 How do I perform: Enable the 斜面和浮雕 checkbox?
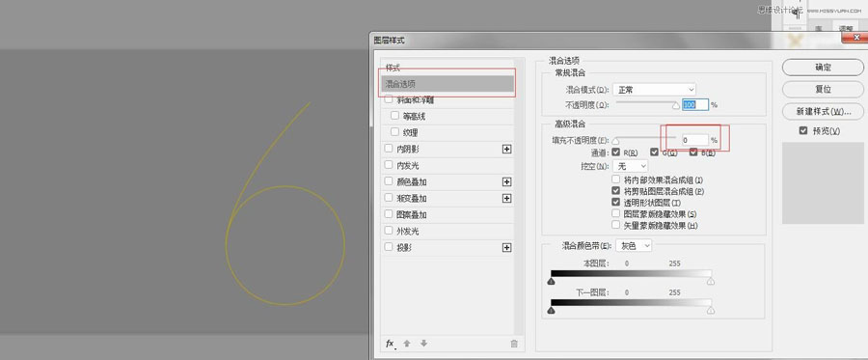[x=389, y=99]
